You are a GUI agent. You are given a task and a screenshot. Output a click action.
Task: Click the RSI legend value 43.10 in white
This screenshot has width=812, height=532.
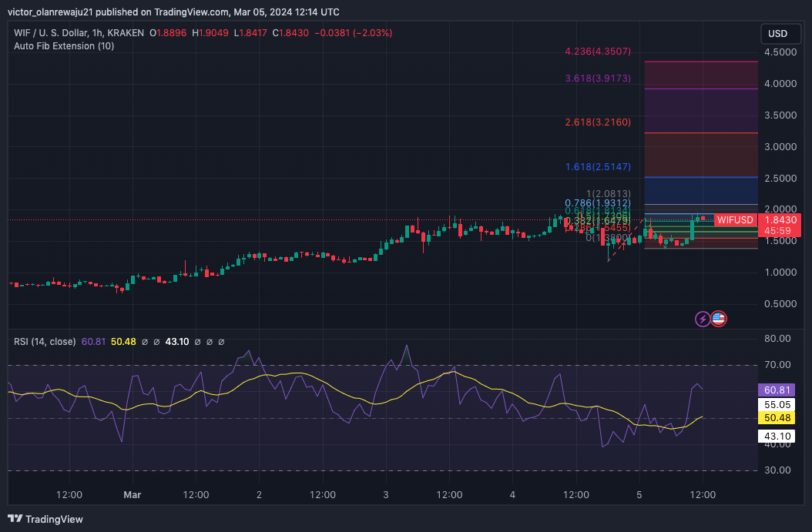(177, 342)
